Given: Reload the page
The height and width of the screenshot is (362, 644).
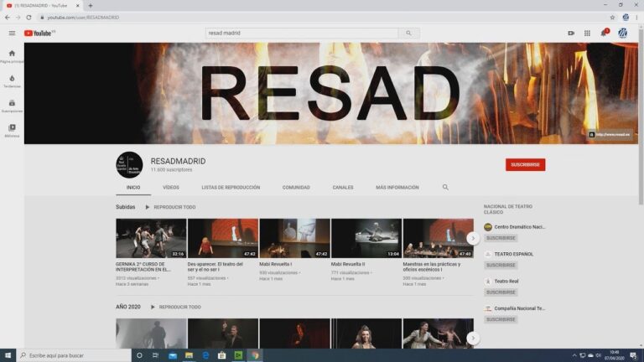Looking at the screenshot, I should tap(29, 18).
